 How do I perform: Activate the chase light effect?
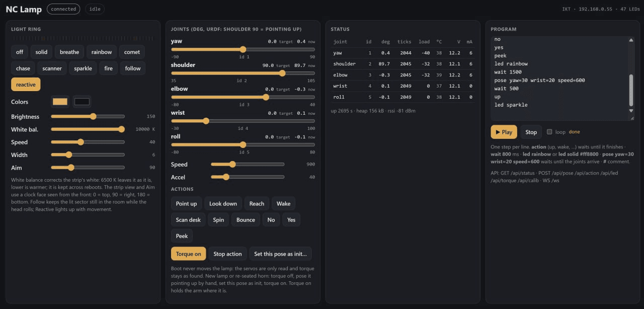tap(23, 68)
